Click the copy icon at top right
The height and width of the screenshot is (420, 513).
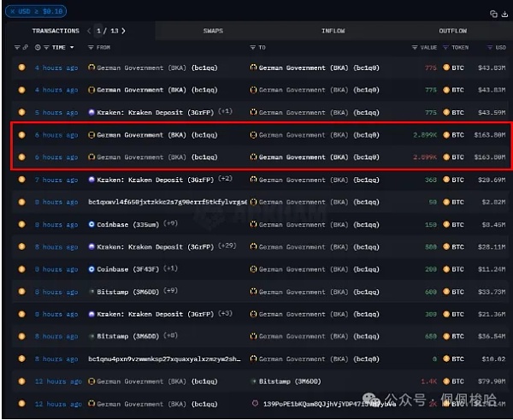point(493,14)
